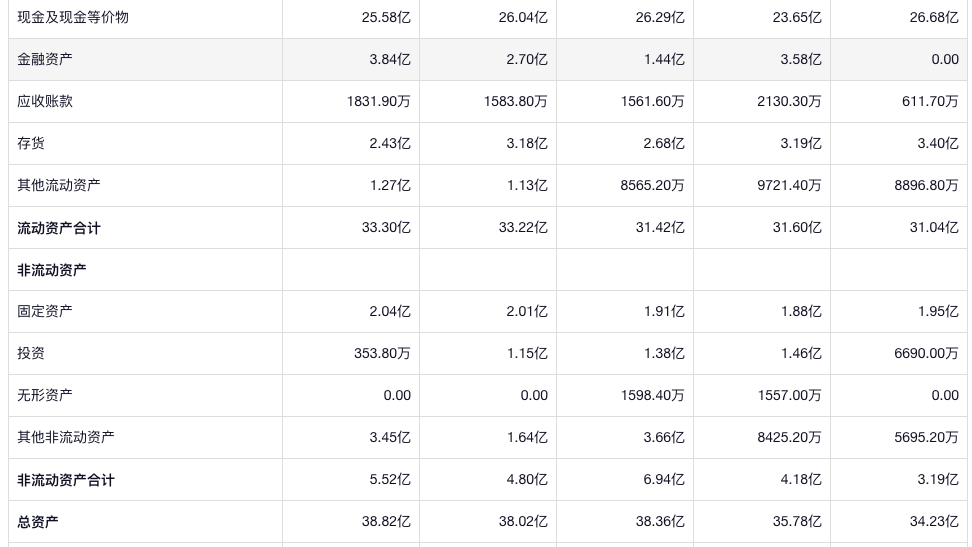Select the 无形资产 row label
Image resolution: width=972 pixels, height=547 pixels.
click(45, 395)
